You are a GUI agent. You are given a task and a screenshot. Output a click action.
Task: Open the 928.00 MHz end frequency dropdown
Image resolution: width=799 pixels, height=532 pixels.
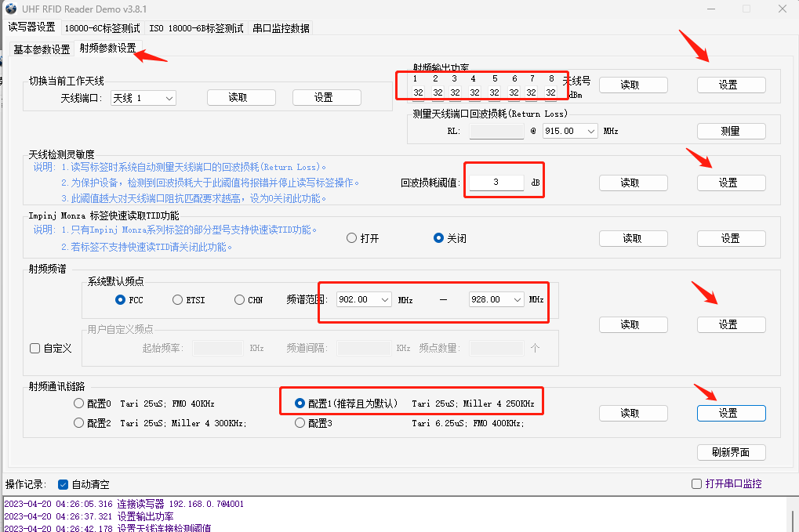click(x=496, y=299)
